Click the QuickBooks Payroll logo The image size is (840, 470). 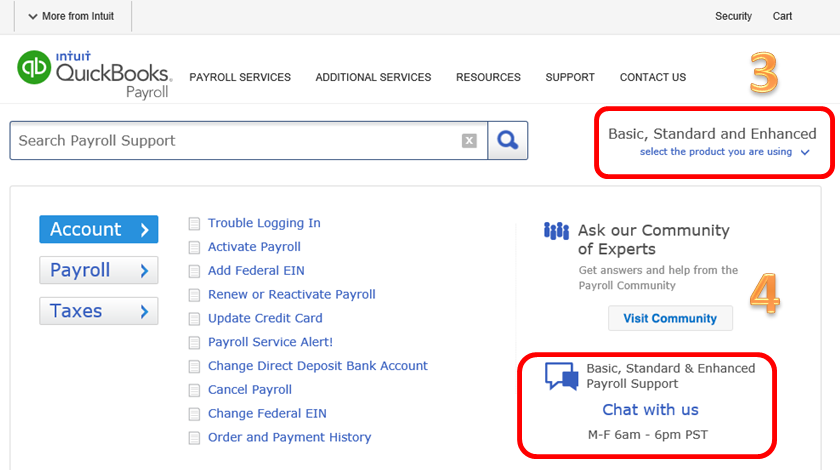tap(94, 74)
